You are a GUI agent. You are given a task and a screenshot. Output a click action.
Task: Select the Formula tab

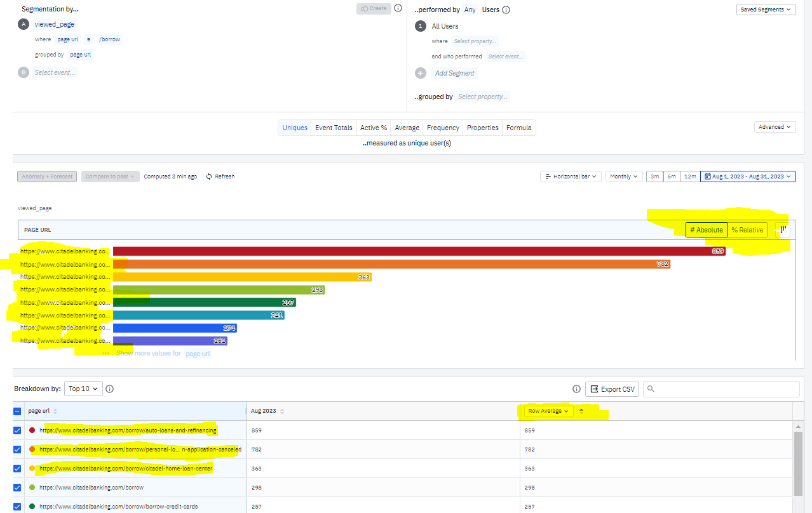pyautogui.click(x=519, y=128)
